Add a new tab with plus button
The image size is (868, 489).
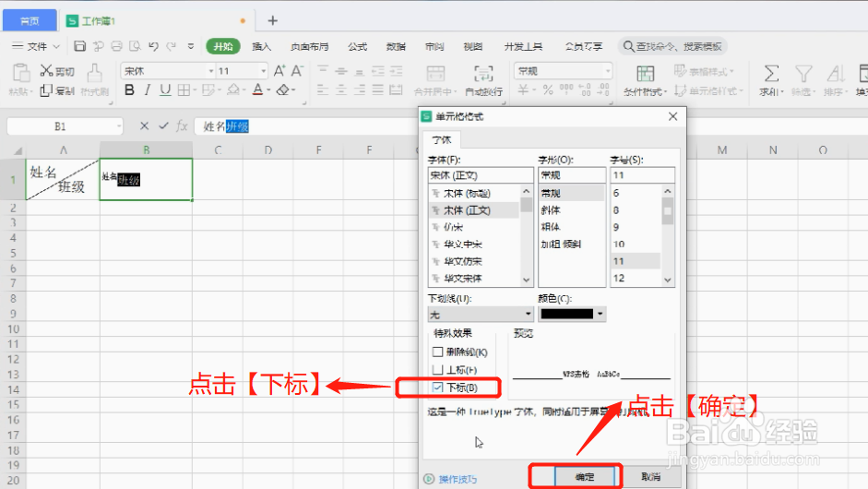pyautogui.click(x=272, y=20)
